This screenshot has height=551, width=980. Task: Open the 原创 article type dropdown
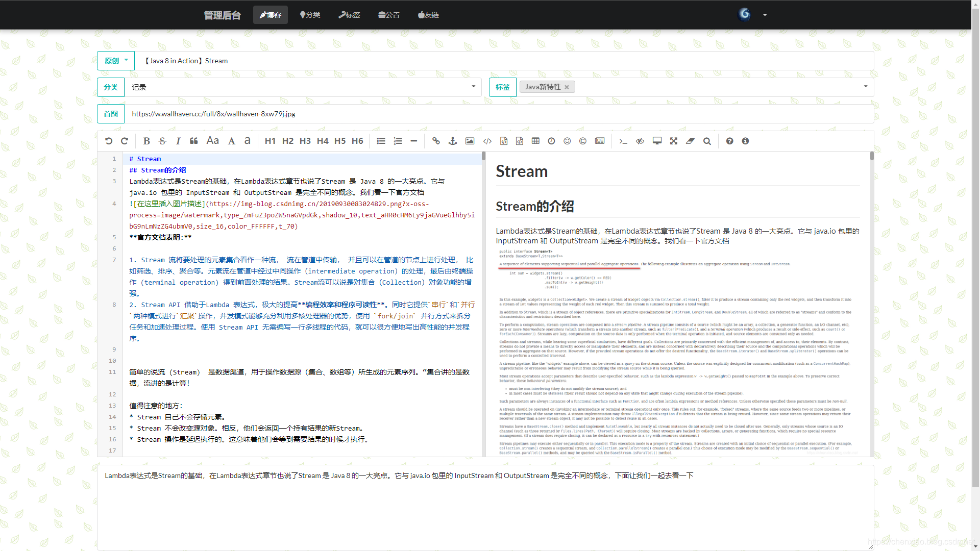[x=116, y=61]
